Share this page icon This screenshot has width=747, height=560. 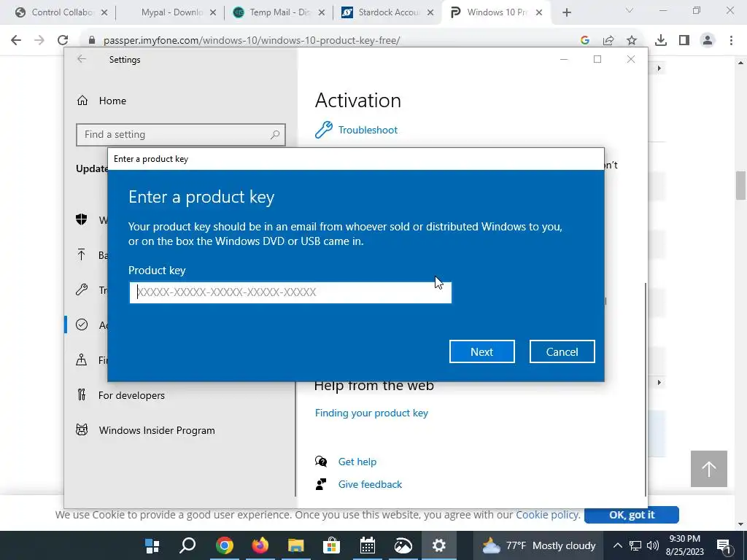(x=608, y=41)
